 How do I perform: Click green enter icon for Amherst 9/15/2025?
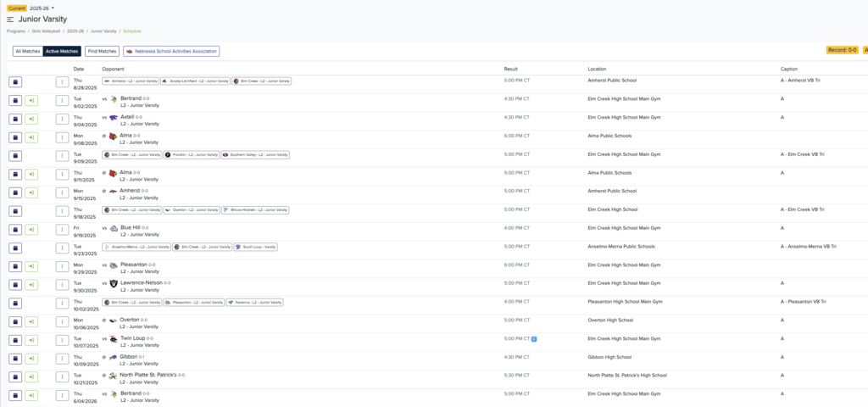tap(31, 192)
